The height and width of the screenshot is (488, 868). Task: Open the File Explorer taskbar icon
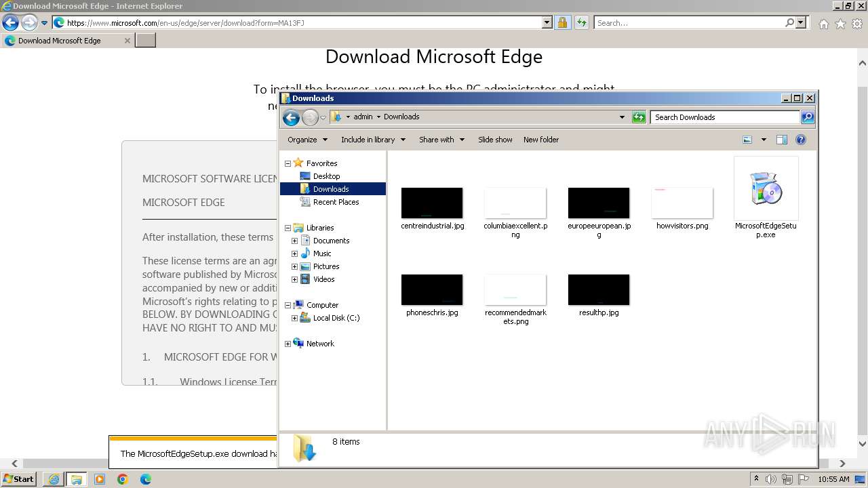coord(77,479)
